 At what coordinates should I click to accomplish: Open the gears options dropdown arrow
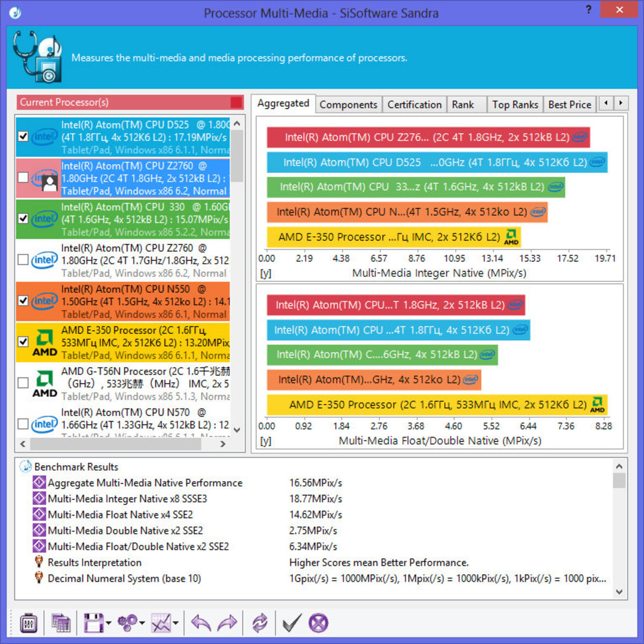(x=142, y=623)
